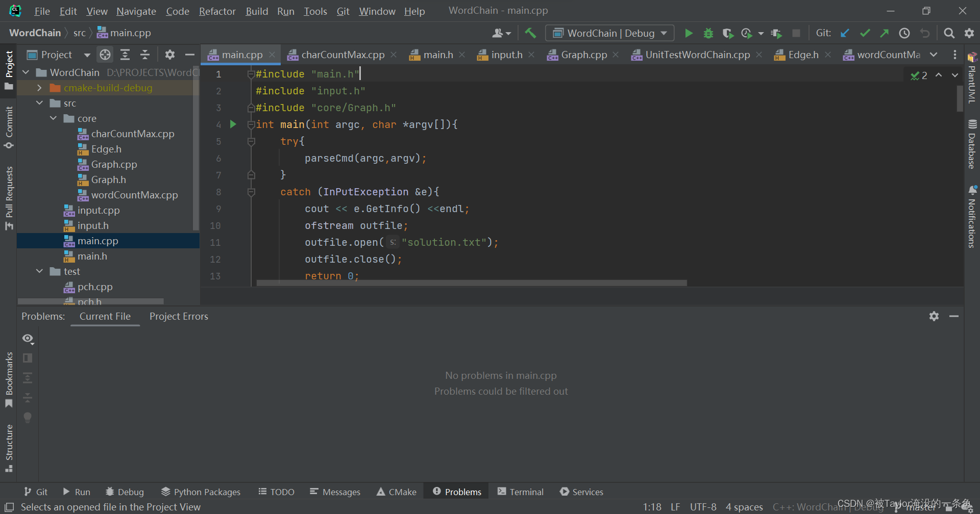Click the Build hammer icon
This screenshot has height=514, width=980.
530,33
